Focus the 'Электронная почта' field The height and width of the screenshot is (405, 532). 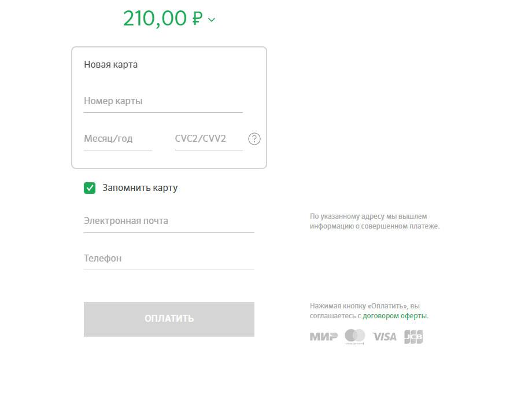(169, 221)
